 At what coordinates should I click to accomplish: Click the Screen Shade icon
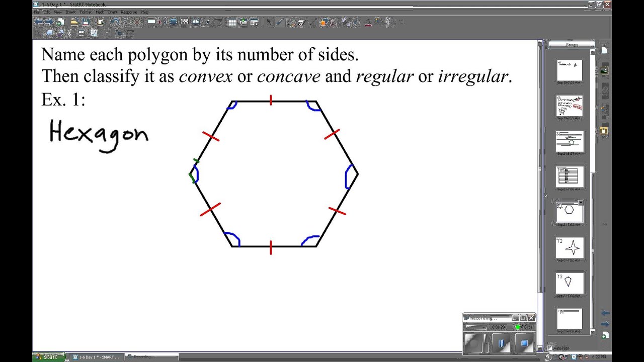click(x=151, y=22)
